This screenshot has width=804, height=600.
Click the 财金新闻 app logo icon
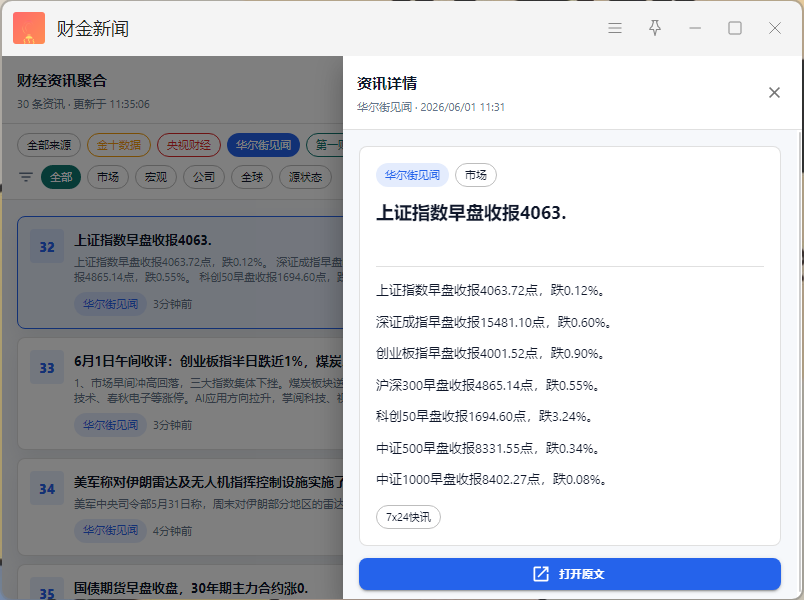tap(29, 28)
